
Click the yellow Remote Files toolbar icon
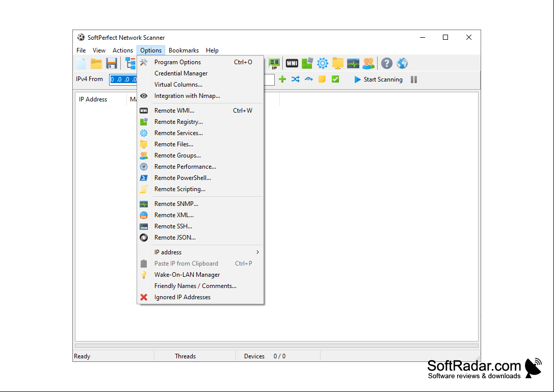pos(337,63)
